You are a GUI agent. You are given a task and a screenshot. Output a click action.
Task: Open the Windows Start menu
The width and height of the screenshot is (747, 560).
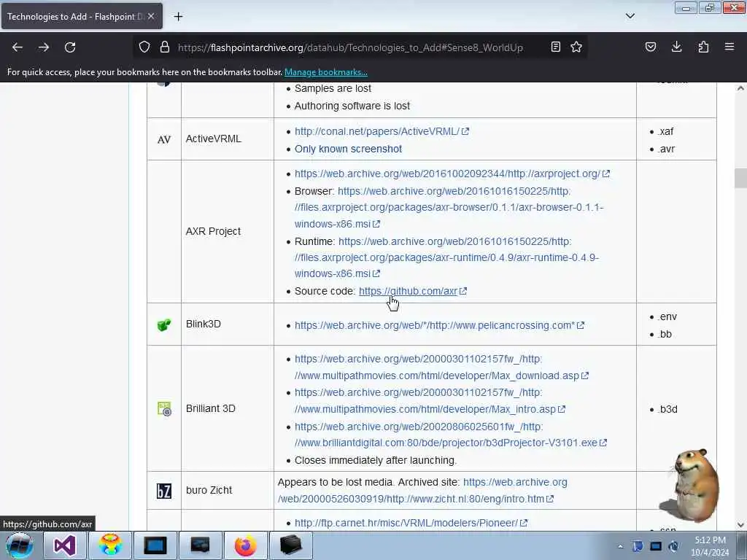point(19,545)
